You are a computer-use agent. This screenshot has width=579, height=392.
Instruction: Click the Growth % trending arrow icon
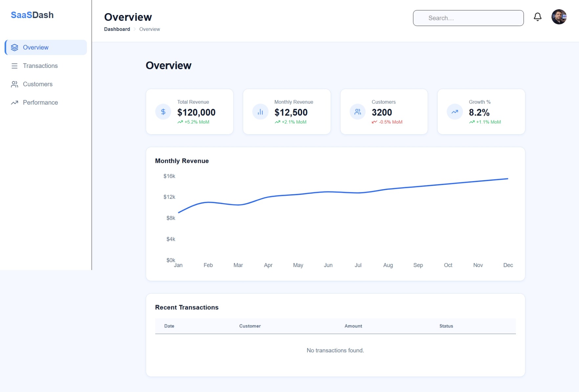pos(455,112)
